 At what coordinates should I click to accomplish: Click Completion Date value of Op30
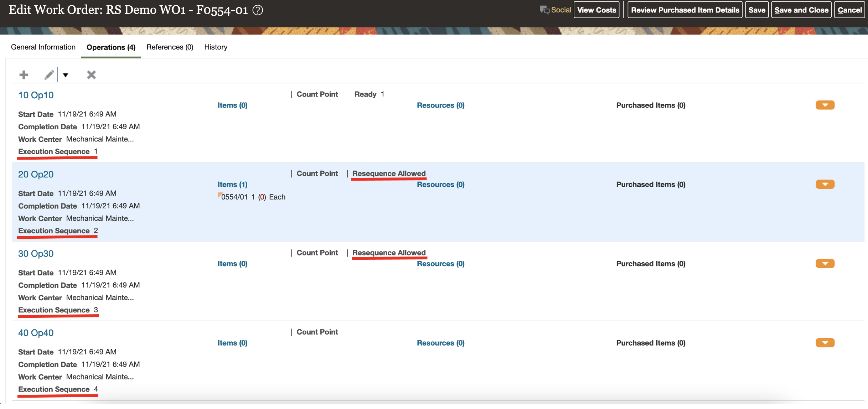(x=110, y=285)
